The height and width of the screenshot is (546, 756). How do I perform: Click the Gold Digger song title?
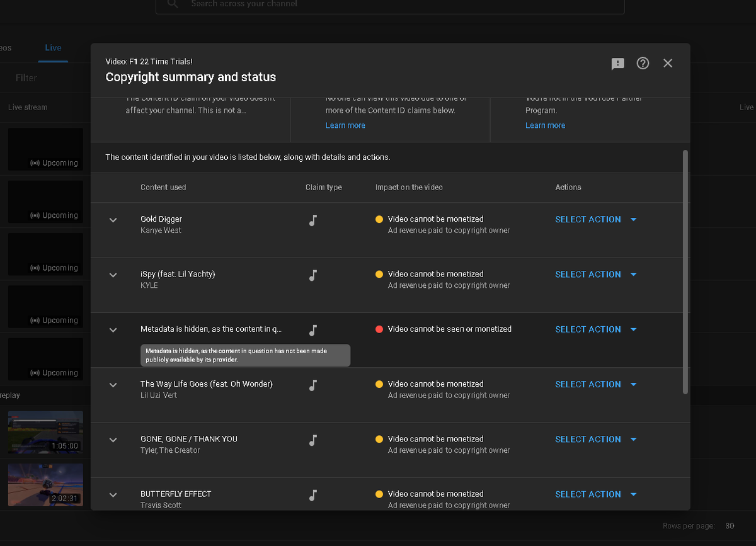tap(161, 219)
